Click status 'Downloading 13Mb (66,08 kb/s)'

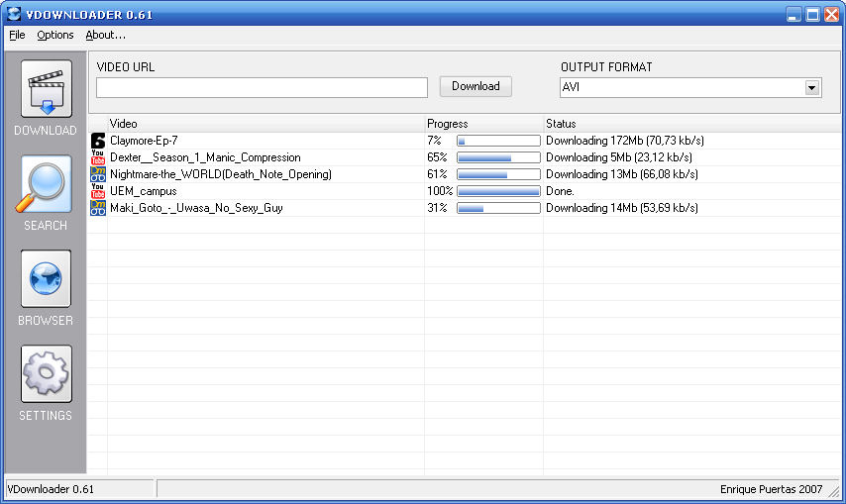click(621, 174)
